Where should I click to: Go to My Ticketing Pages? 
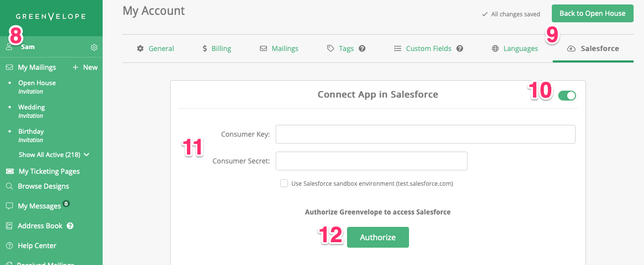(x=49, y=171)
